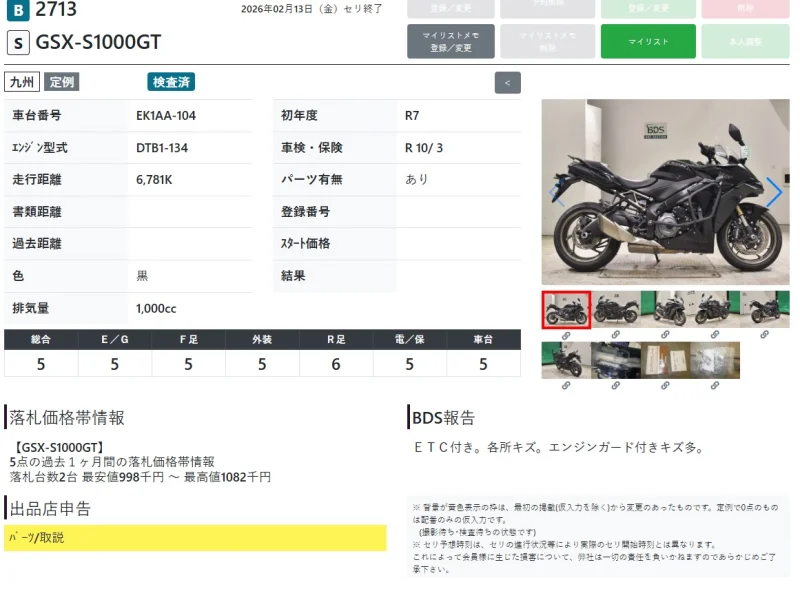Click link icon under rear view thumbnail
Screen dimensions: 800x600
click(566, 386)
